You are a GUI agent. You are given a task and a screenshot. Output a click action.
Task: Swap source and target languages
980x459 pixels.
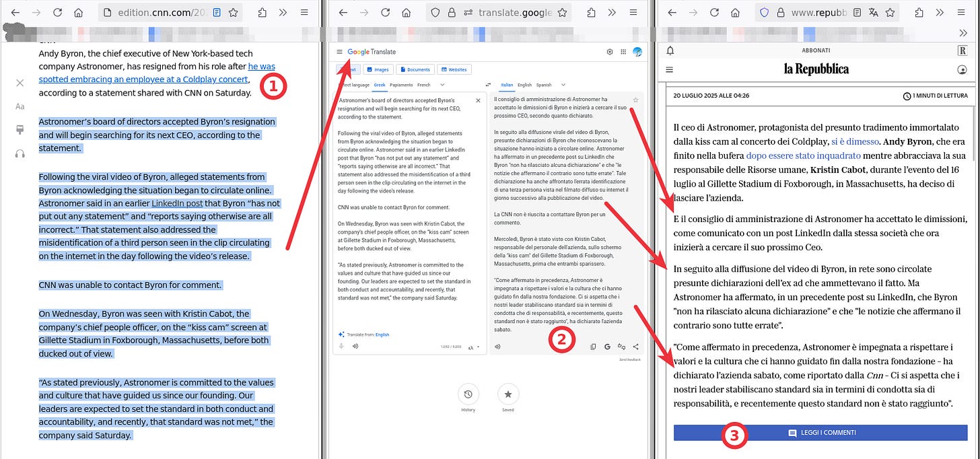(x=488, y=85)
